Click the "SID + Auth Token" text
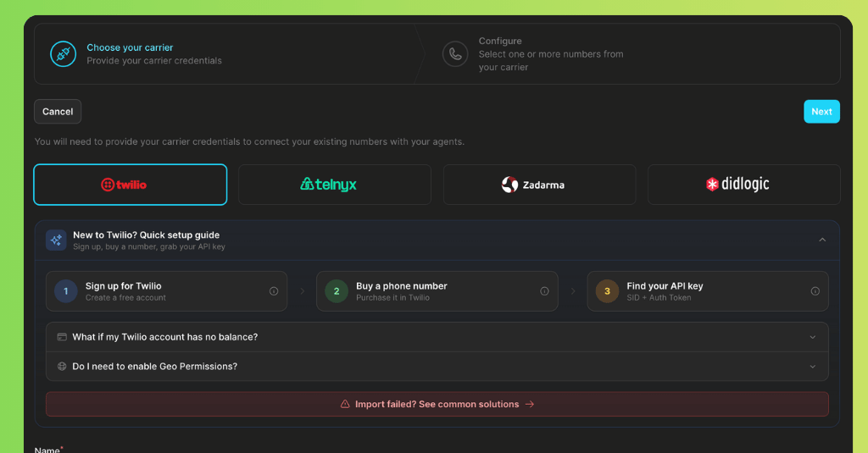The image size is (868, 453). [x=659, y=297]
